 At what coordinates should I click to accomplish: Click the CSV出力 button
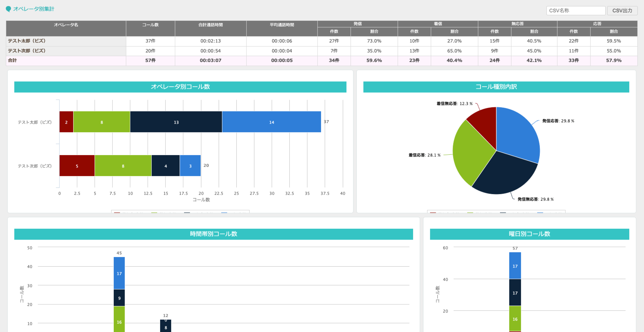point(622,10)
